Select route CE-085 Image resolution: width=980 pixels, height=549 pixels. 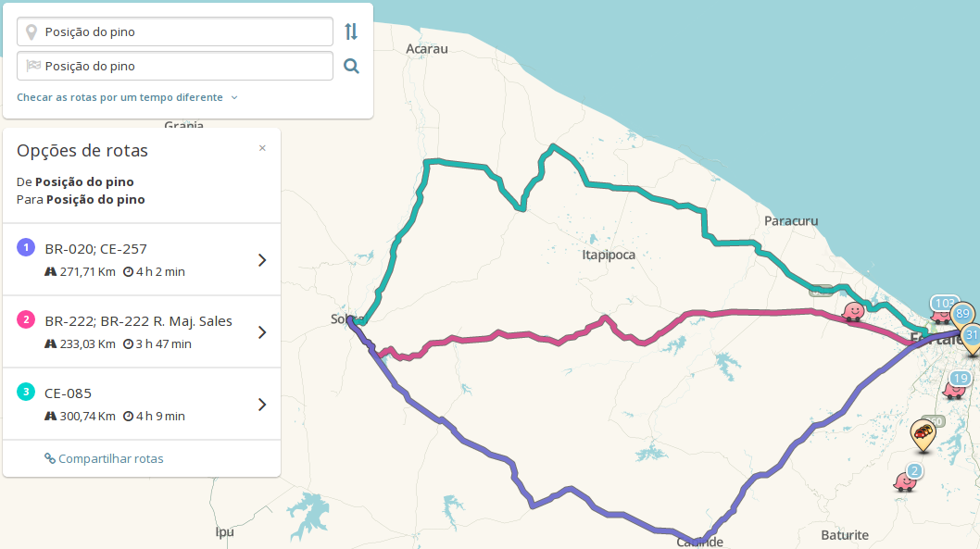click(142, 404)
